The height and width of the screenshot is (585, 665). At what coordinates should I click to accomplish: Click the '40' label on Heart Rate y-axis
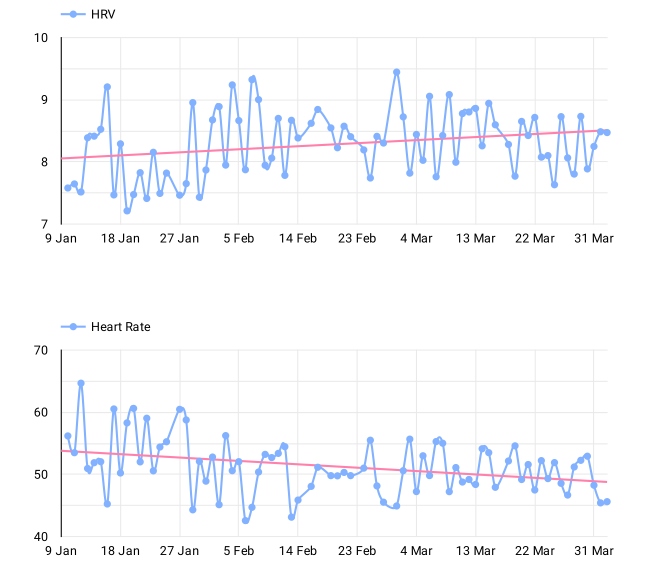(41, 537)
